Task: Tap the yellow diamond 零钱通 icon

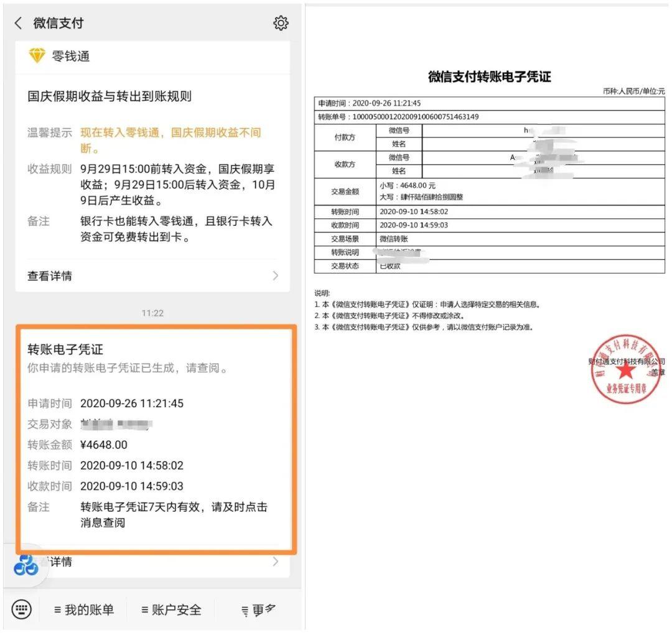Action: click(37, 56)
